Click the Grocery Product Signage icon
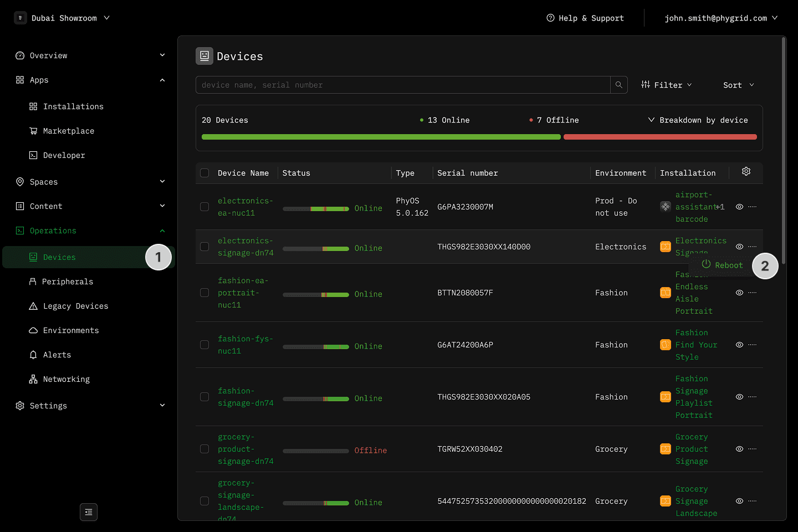The width and height of the screenshot is (798, 532). coord(666,449)
